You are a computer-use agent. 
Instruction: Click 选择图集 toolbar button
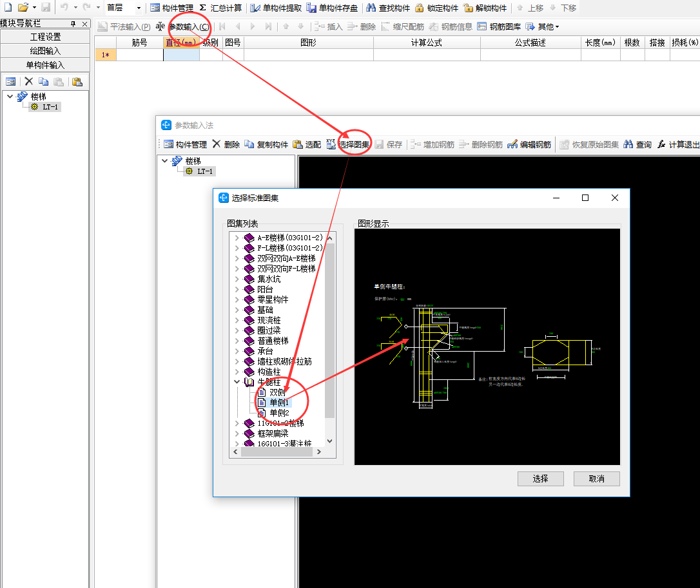348,144
